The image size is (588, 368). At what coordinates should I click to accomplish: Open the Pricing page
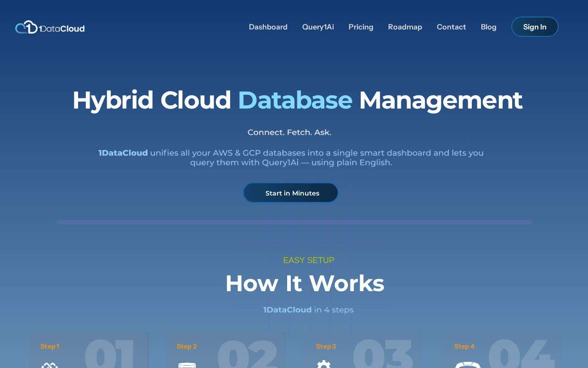(x=361, y=27)
